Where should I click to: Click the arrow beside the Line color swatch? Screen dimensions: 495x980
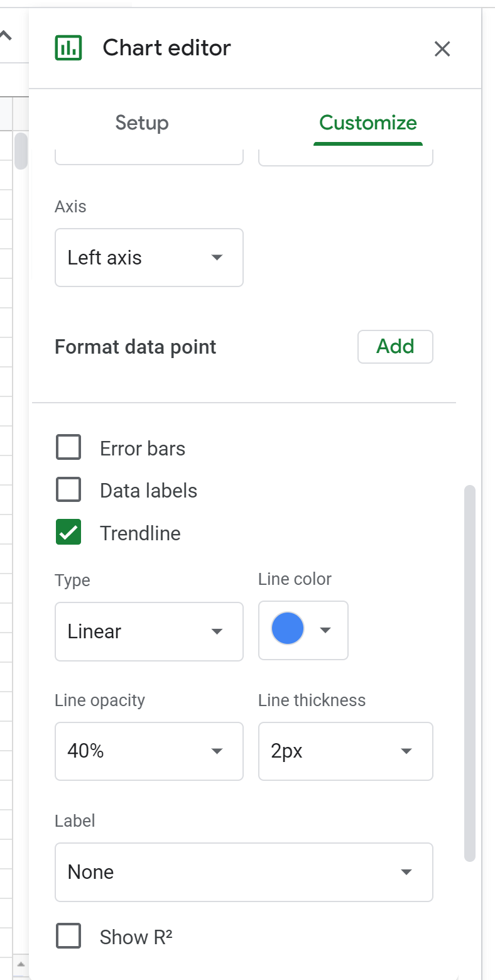coord(325,630)
